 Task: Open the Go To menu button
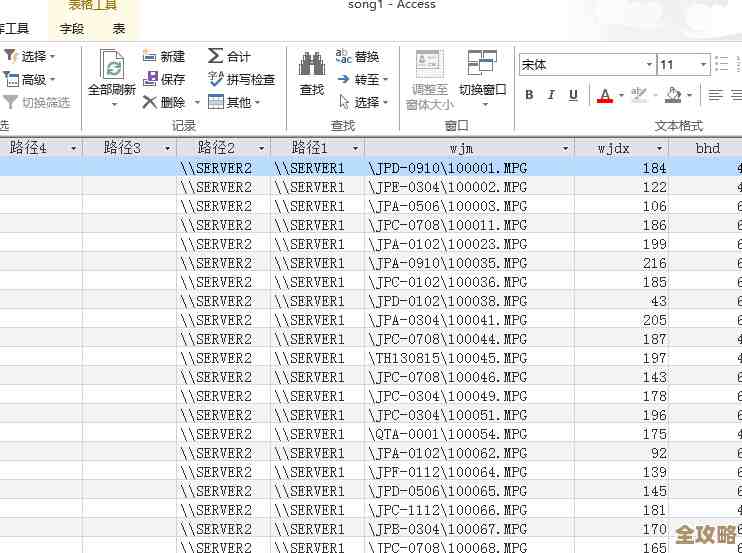(364, 79)
